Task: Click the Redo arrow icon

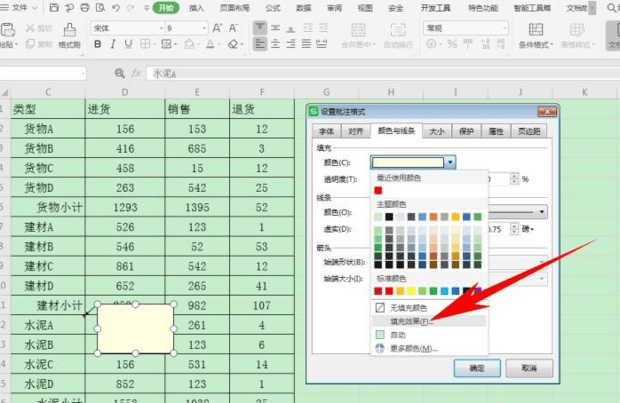Action: tap(130, 8)
